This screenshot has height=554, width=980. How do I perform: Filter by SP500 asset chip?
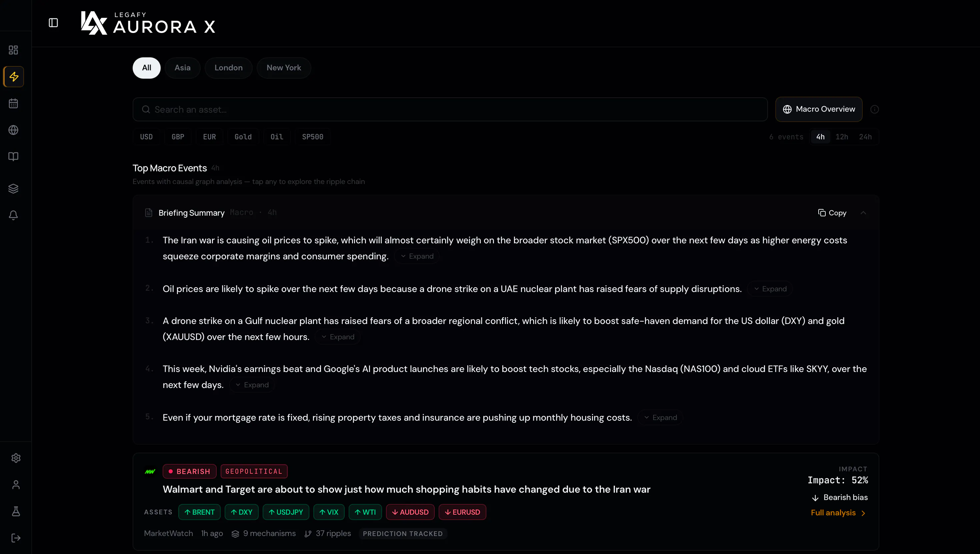[313, 137]
